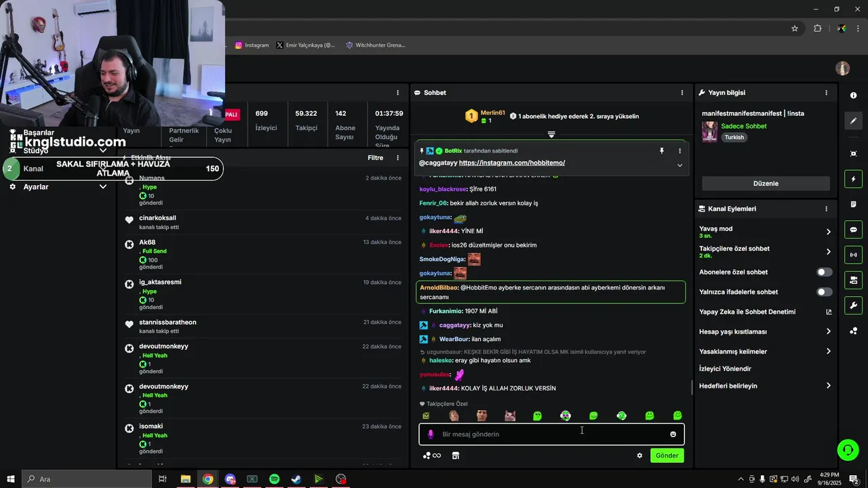Click the Sadece Sohbet category thumbnail
Image resolution: width=868 pixels, height=488 pixels.
click(x=709, y=131)
